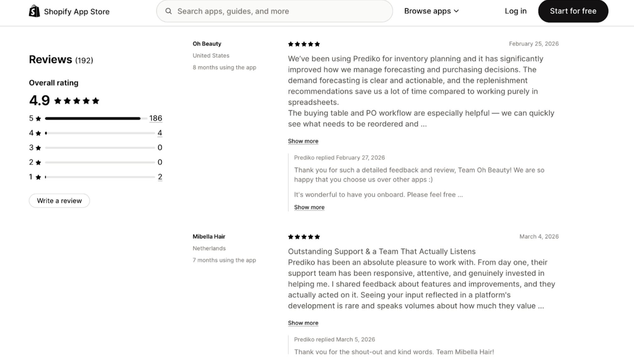Click the search magnifier icon

169,11
